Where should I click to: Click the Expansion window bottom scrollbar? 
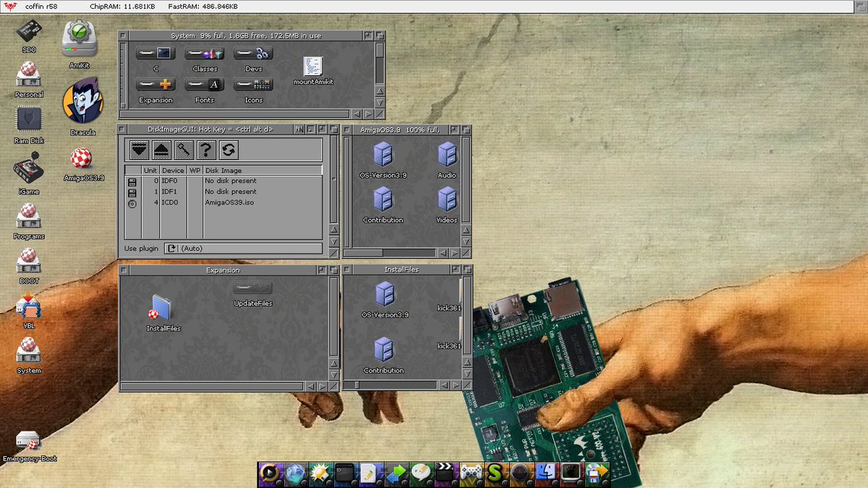212,386
